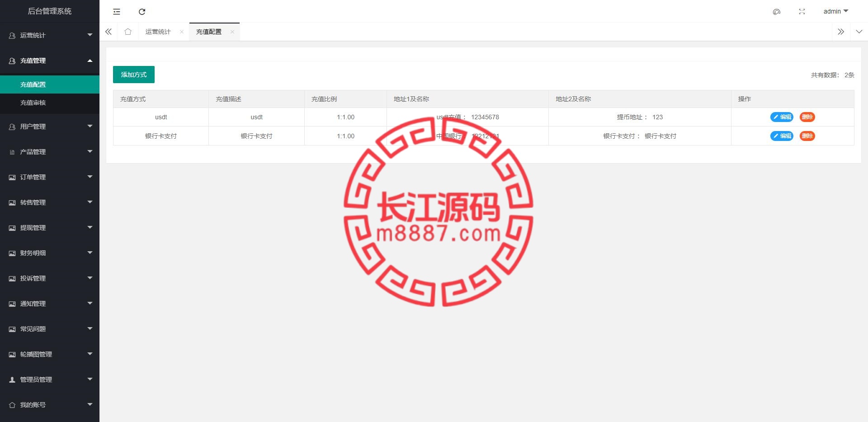Open the admin user dropdown

(835, 11)
